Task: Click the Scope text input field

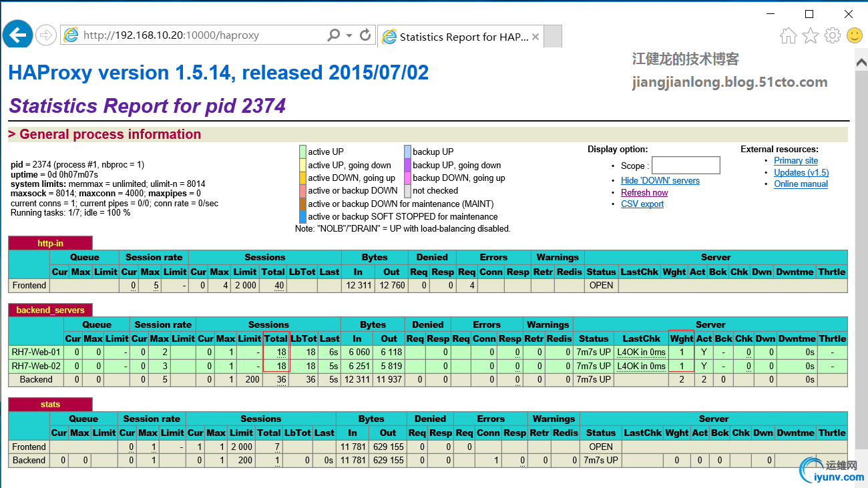Action: pyautogui.click(x=686, y=165)
